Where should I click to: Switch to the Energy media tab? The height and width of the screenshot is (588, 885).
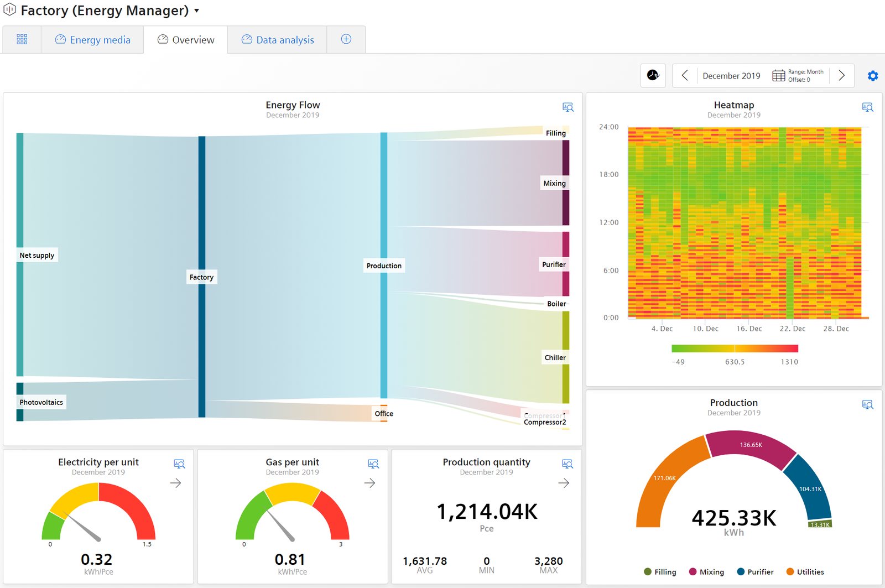(x=93, y=39)
